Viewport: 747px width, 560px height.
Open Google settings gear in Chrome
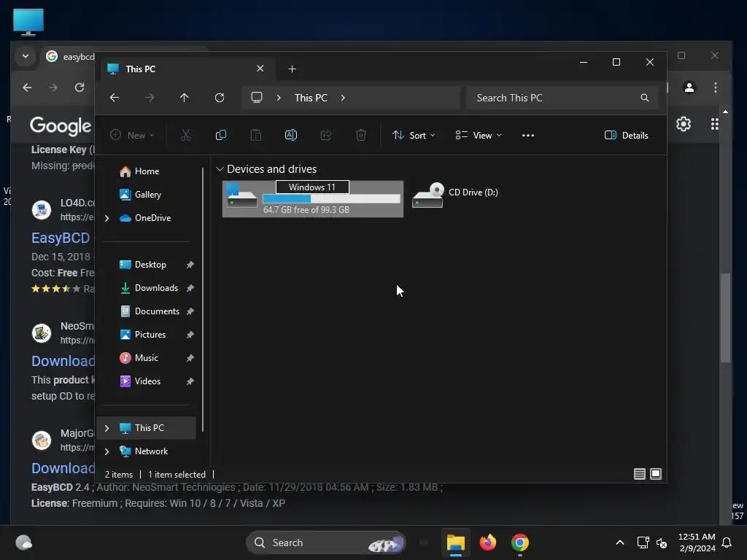(x=684, y=124)
